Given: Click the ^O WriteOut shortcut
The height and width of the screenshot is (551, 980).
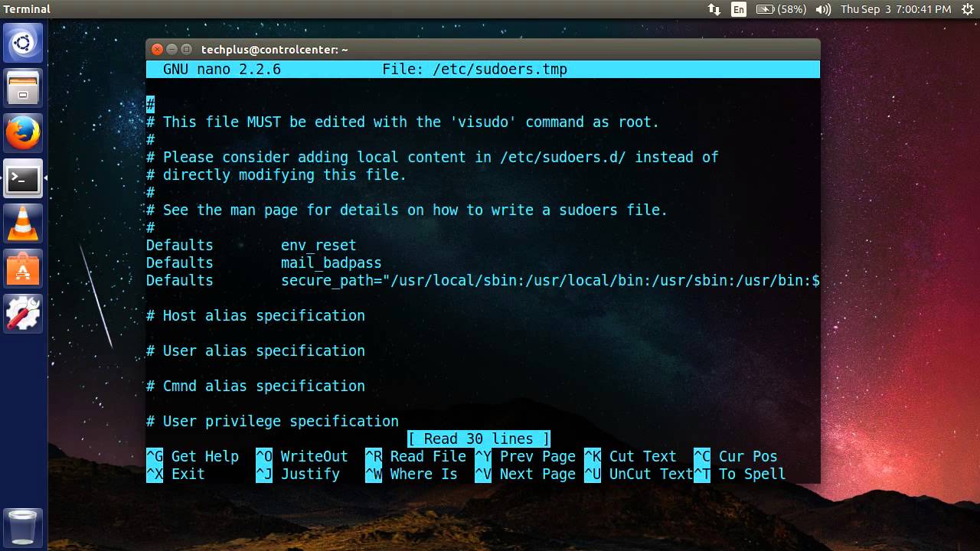Looking at the screenshot, I should pyautogui.click(x=302, y=457).
